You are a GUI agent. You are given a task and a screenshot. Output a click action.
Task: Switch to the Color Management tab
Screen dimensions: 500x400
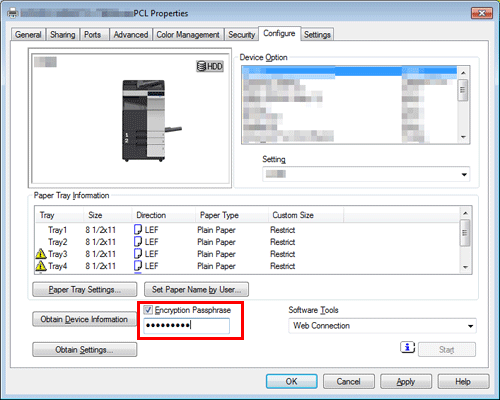[x=188, y=35]
